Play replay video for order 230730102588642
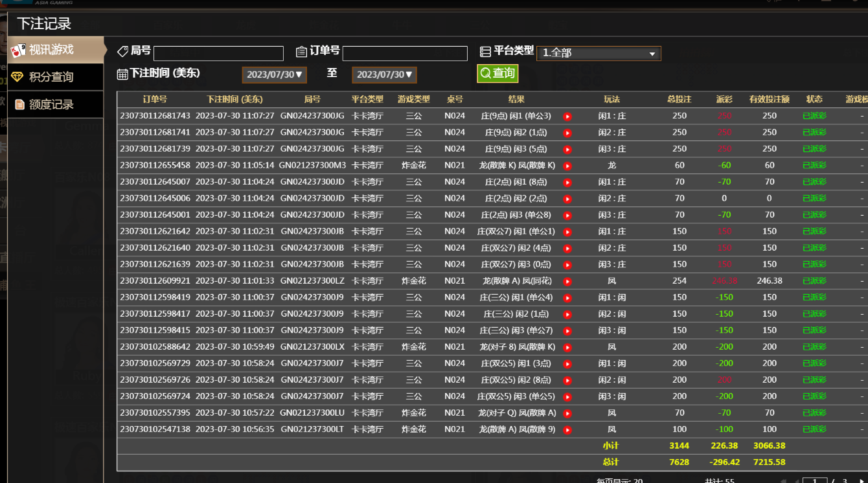This screenshot has width=868, height=483. pyautogui.click(x=567, y=348)
